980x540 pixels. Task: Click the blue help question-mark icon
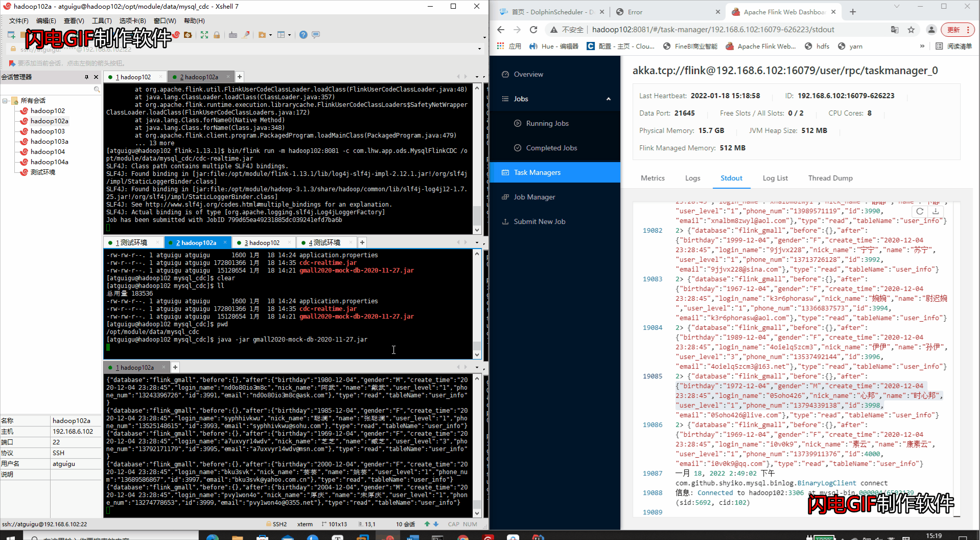[x=304, y=35]
